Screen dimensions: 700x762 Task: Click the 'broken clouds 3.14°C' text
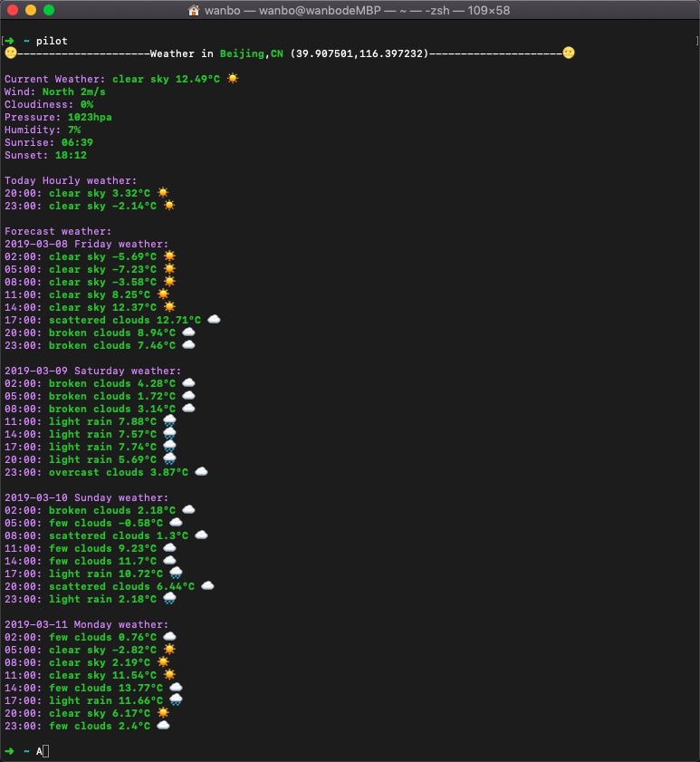tap(112, 409)
